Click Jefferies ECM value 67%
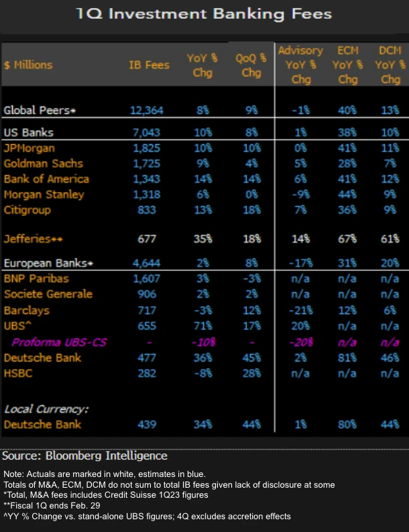This screenshot has width=409, height=532. coord(347,239)
